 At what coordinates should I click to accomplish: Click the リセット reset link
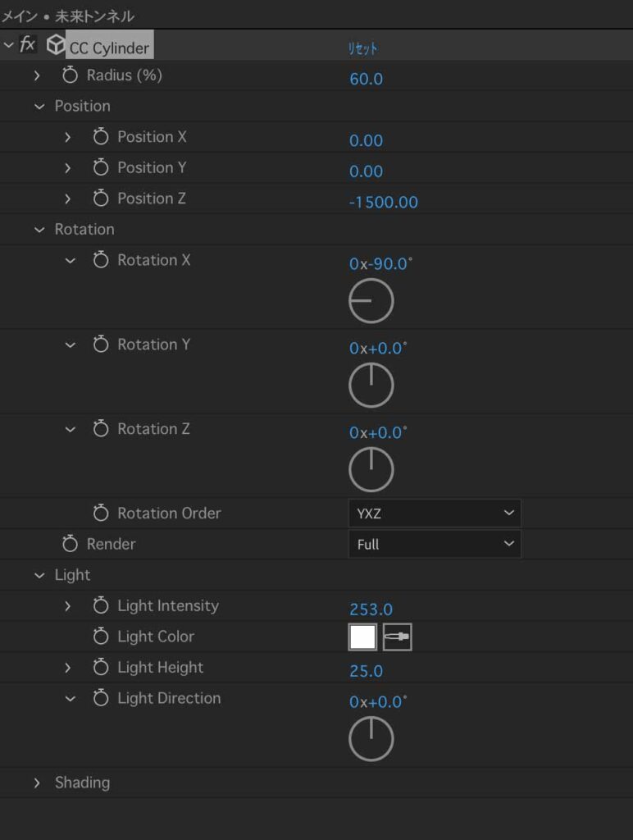tap(363, 48)
